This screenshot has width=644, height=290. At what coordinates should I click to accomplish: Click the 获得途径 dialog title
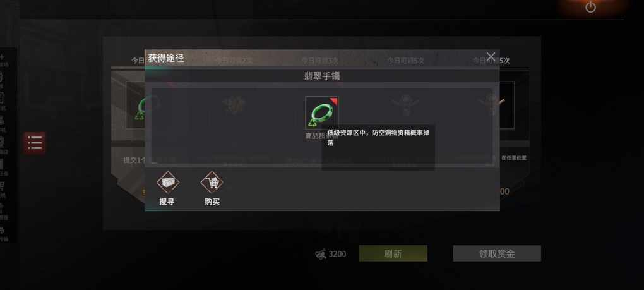[166, 58]
